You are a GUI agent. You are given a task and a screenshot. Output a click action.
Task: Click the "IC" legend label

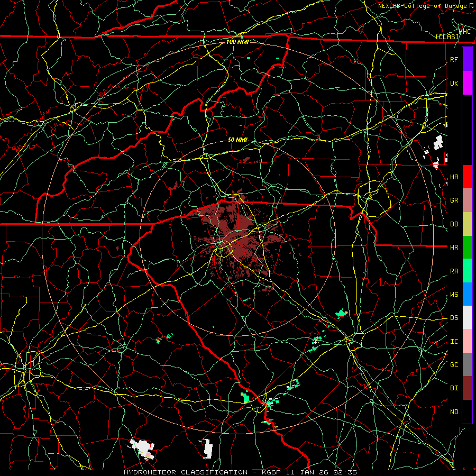coord(454,342)
